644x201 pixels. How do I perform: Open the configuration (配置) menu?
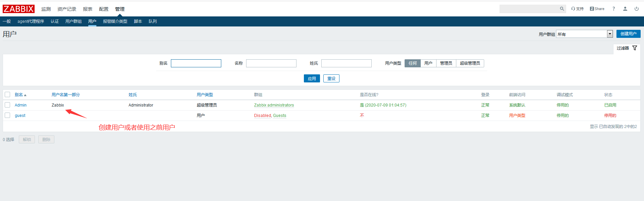104,9
